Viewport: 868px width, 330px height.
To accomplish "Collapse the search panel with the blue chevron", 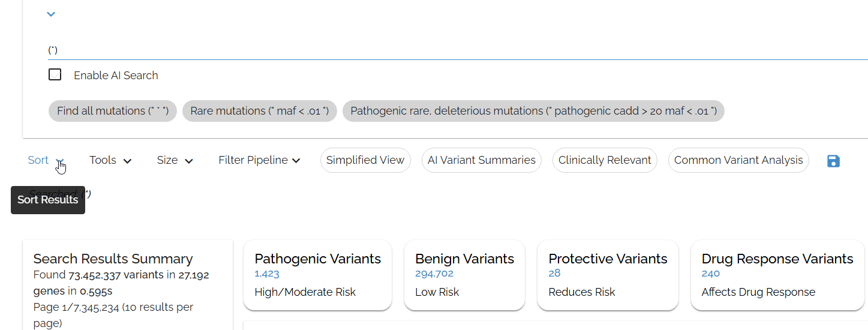I will (51, 14).
